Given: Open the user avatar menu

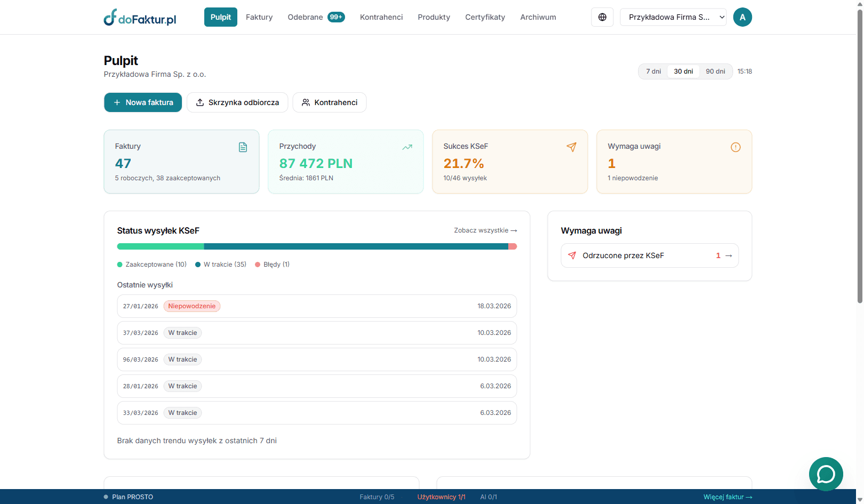Looking at the screenshot, I should [x=742, y=17].
